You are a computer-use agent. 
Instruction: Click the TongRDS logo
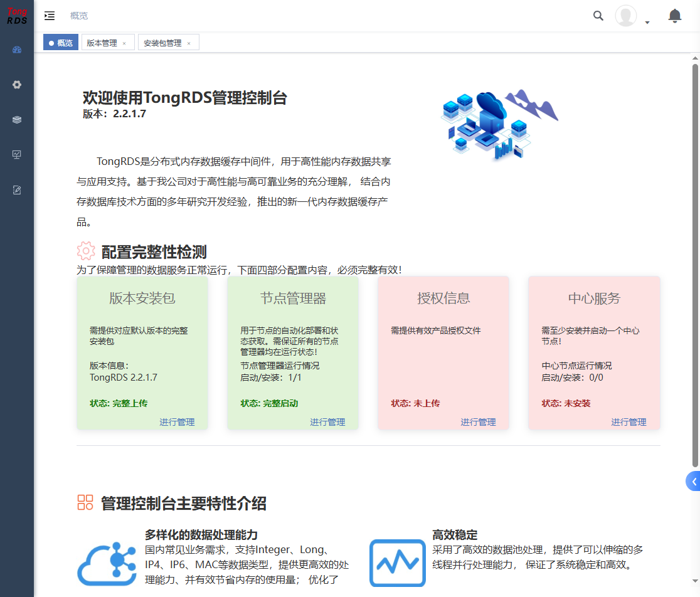pos(17,16)
